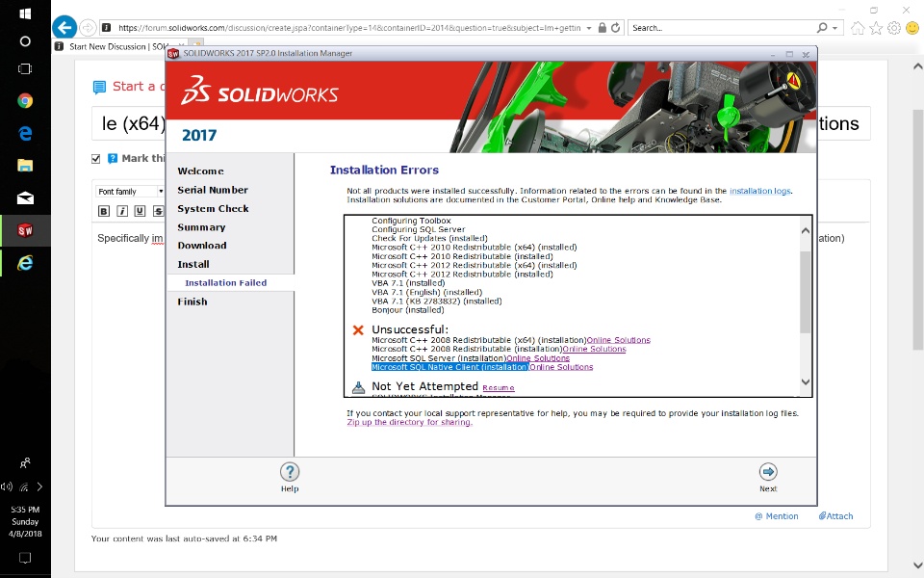
Task: Open Online Solutions for C++ 2008 (x64)
Action: point(618,340)
